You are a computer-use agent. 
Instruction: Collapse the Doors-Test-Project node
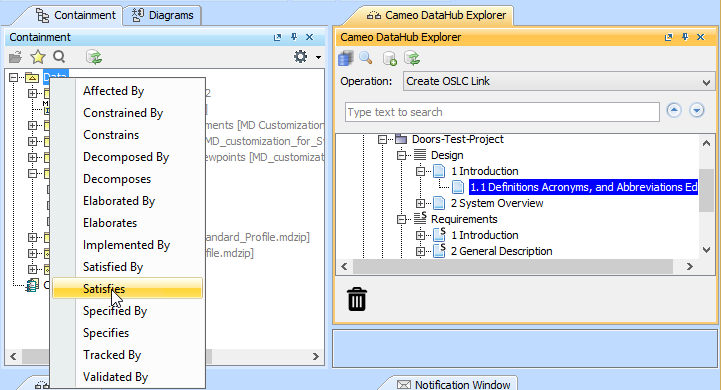[383, 139]
